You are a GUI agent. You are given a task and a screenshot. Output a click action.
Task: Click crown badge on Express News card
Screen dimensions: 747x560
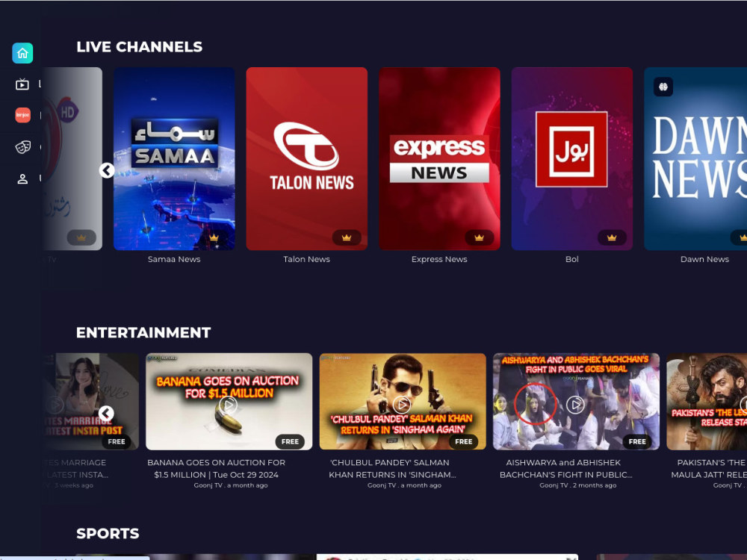(480, 237)
